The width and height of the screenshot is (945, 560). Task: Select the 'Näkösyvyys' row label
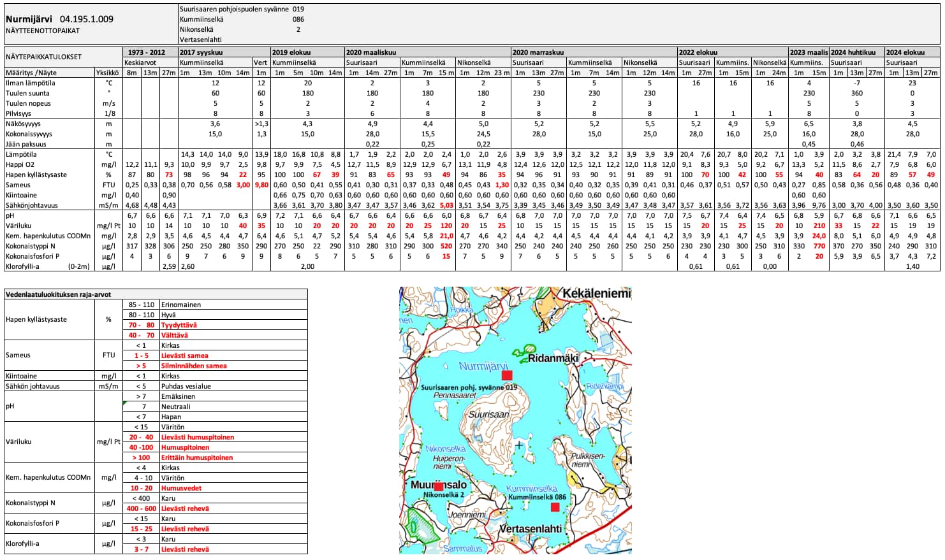click(23, 124)
